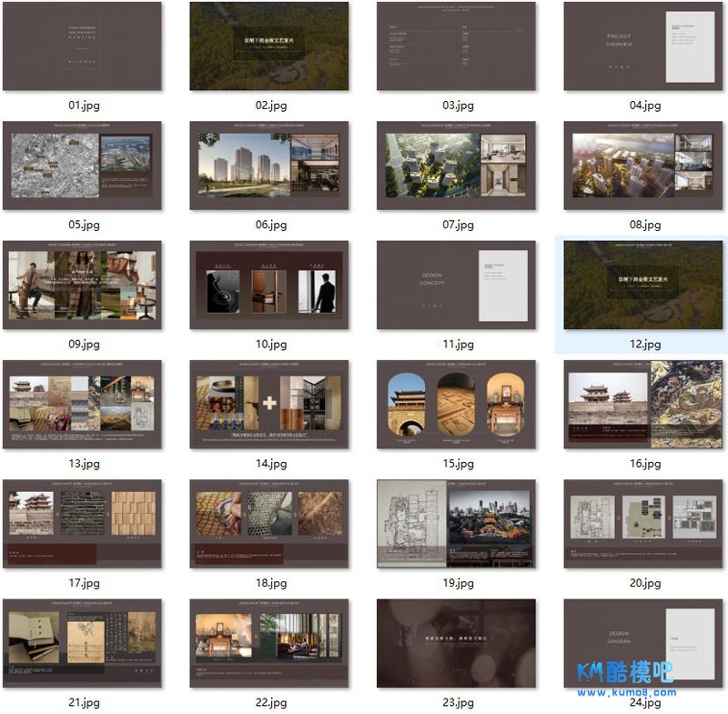Open the www.kumo8.com watermark link
This screenshot has width=728, height=714.
(x=627, y=693)
